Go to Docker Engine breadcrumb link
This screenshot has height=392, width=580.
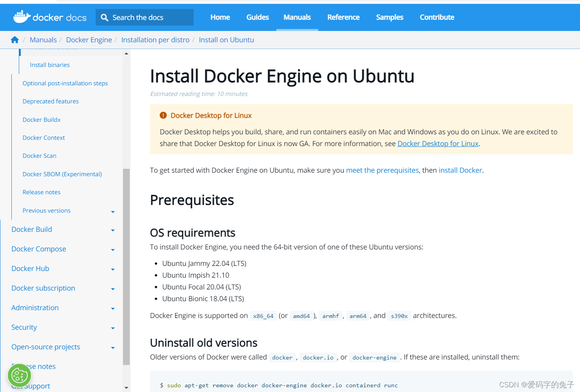click(89, 40)
